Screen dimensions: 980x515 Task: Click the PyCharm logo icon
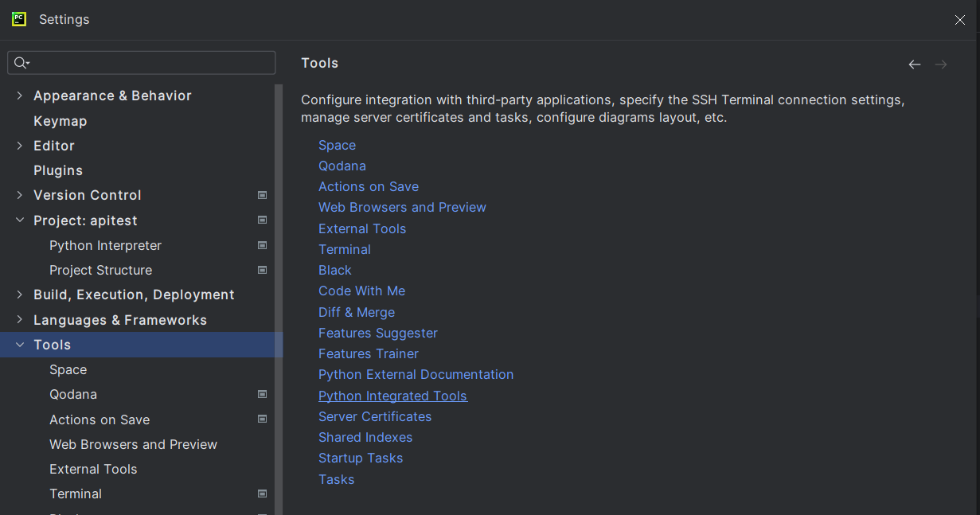[x=19, y=19]
